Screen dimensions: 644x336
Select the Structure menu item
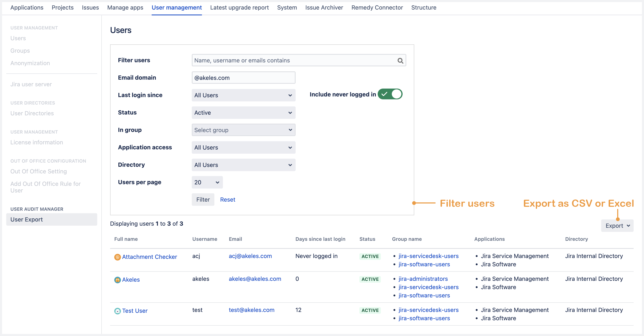(424, 7)
